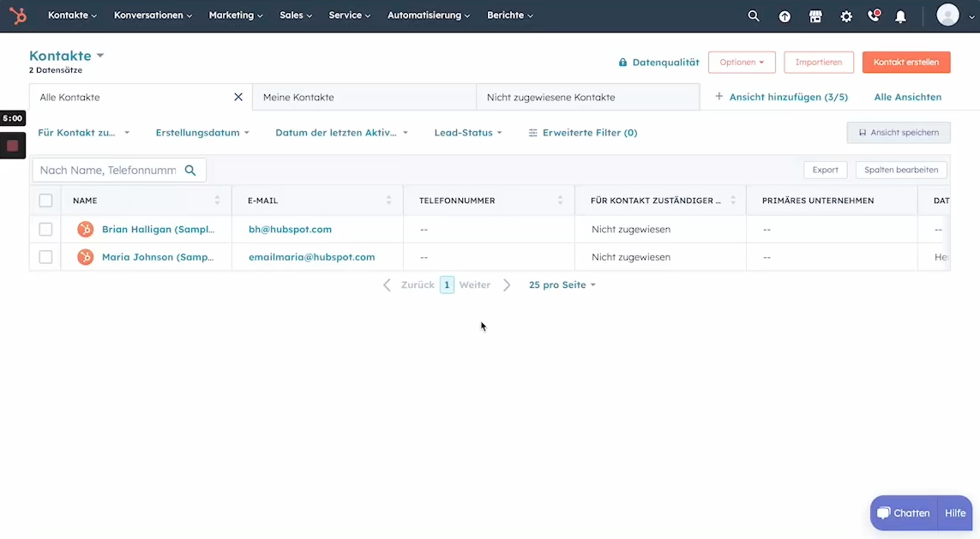Click the HubSpot sprocket logo
This screenshot has width=980, height=539.
18,15
